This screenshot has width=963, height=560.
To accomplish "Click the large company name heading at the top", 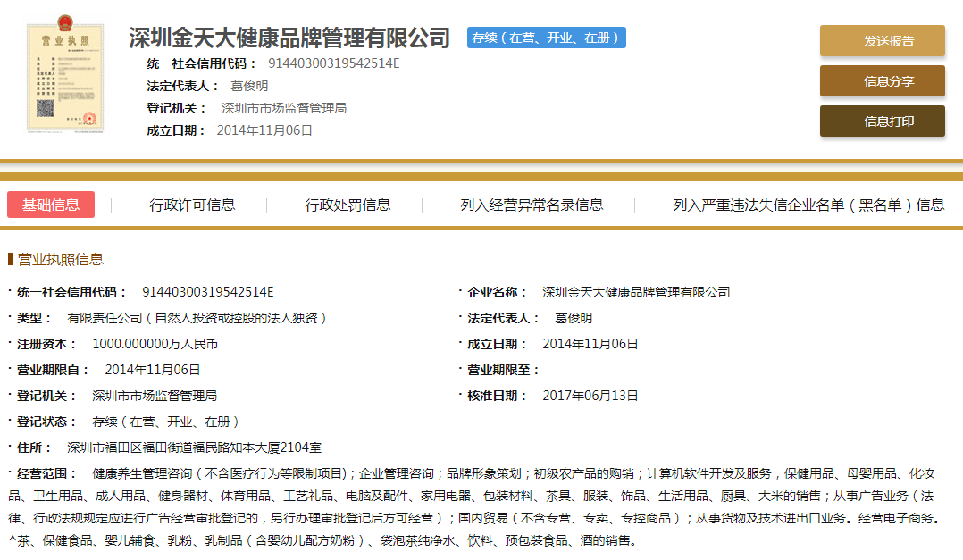I will tap(289, 38).
